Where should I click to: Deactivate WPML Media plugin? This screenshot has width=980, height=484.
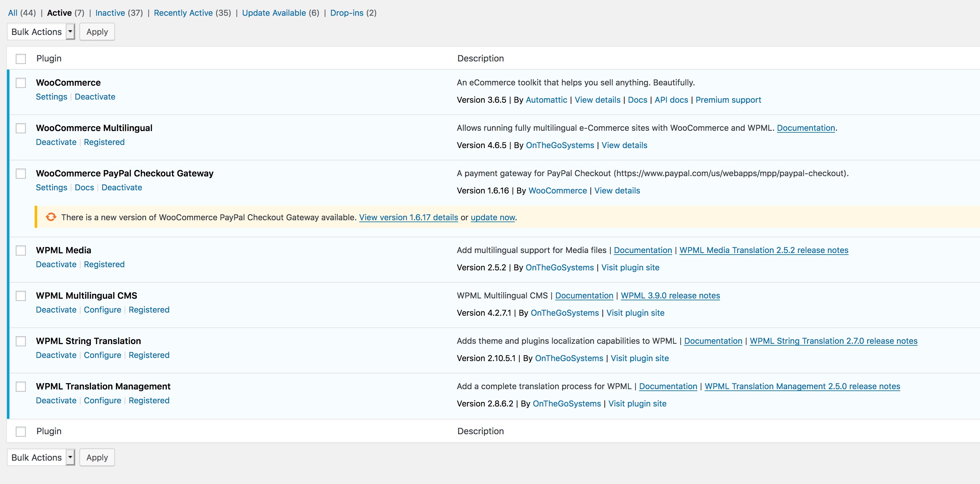point(56,264)
